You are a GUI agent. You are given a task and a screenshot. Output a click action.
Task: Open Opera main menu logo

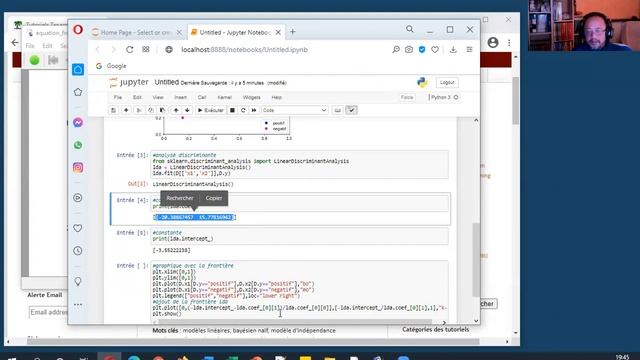(x=78, y=30)
